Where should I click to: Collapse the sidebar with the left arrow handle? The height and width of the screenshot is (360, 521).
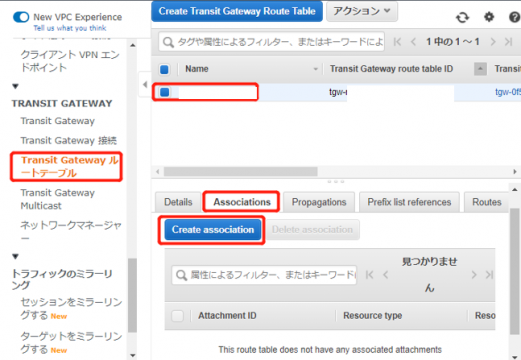145,84
